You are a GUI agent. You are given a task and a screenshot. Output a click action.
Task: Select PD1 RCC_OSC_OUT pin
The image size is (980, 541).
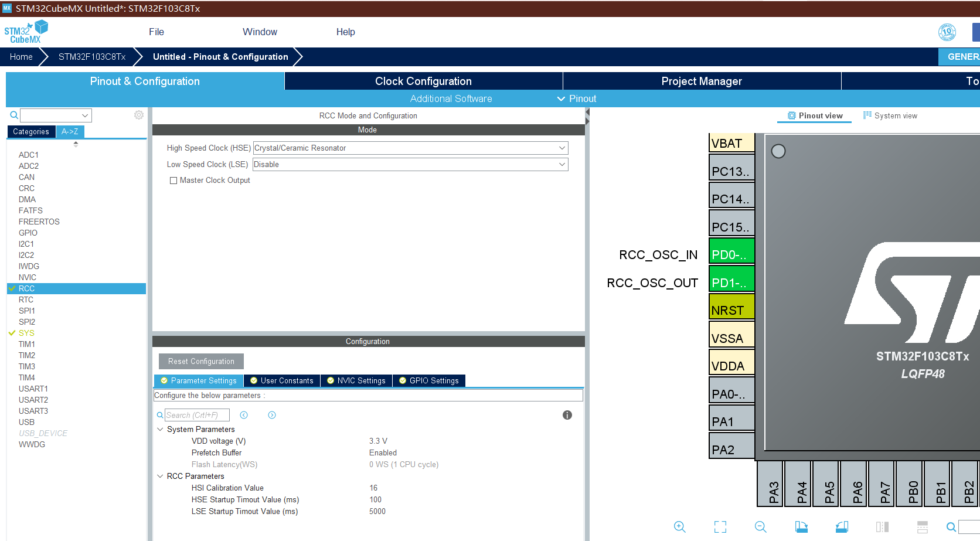731,279
